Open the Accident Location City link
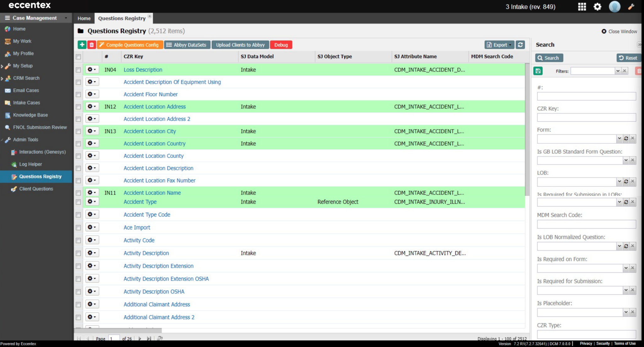 tap(150, 131)
